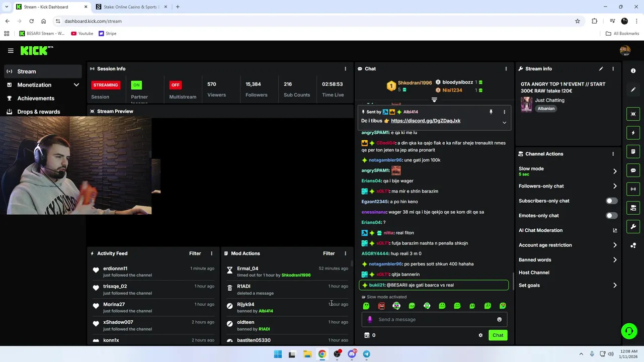Open chat settings gear icon
The height and width of the screenshot is (362, 644).
[x=480, y=335]
